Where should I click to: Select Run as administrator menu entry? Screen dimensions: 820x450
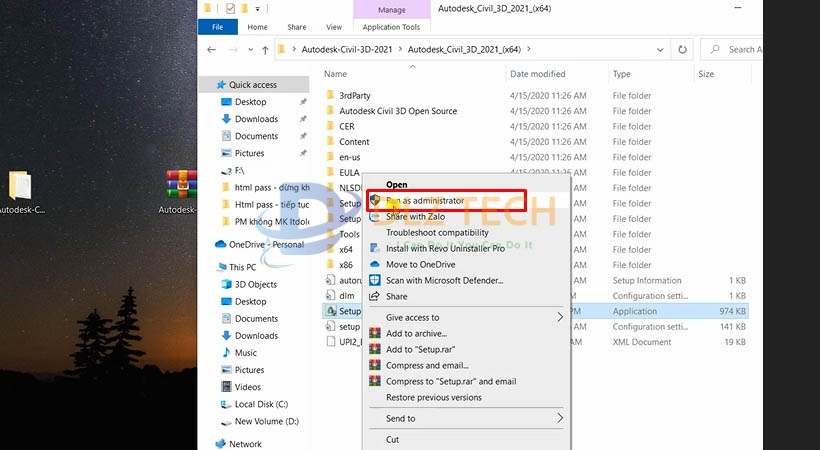point(425,200)
